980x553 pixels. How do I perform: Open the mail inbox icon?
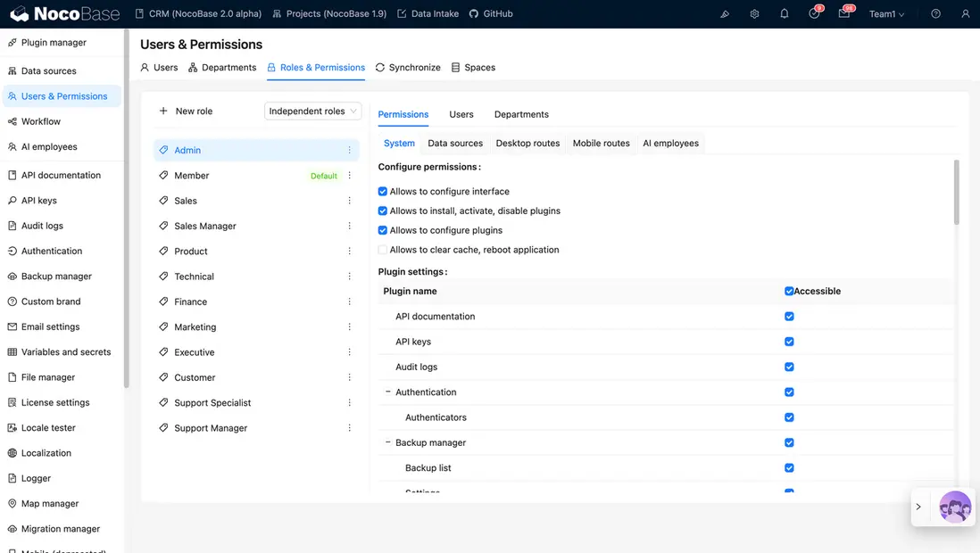843,14
